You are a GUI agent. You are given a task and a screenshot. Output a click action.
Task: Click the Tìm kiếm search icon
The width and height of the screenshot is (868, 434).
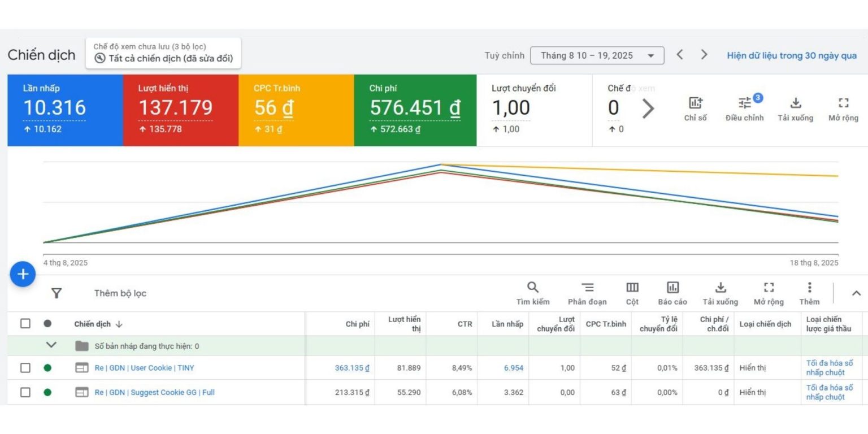(532, 287)
